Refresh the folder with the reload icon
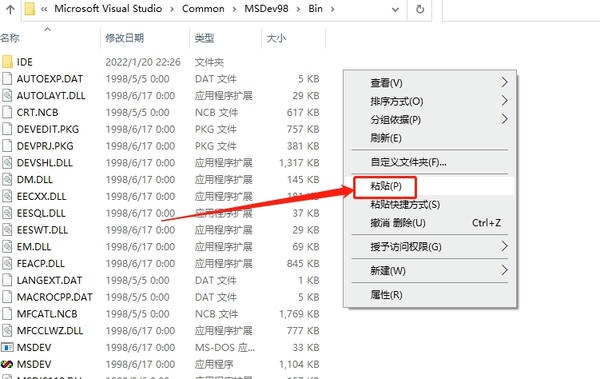This screenshot has height=379, width=600. click(x=420, y=9)
